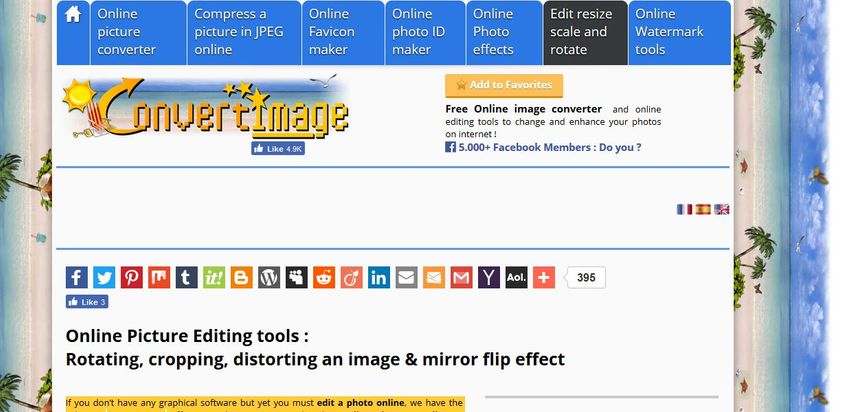Pin page using the Pinterest icon
850x412 pixels.
click(x=132, y=278)
